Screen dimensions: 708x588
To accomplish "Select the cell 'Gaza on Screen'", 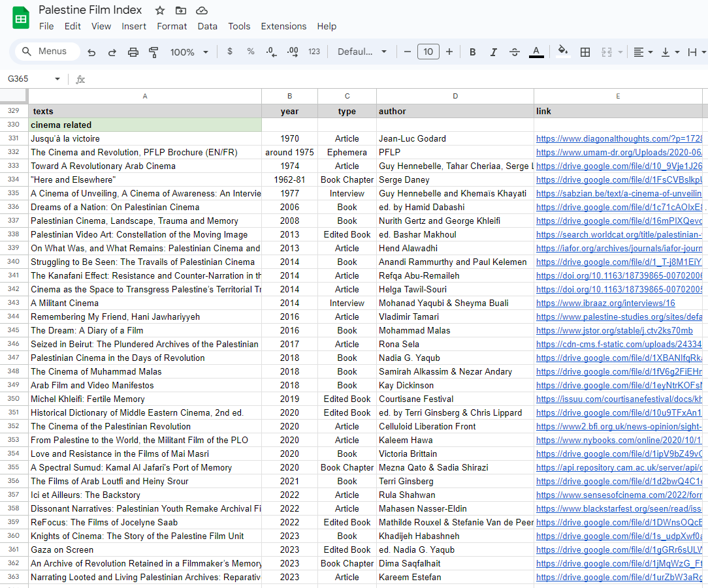I will tap(145, 549).
